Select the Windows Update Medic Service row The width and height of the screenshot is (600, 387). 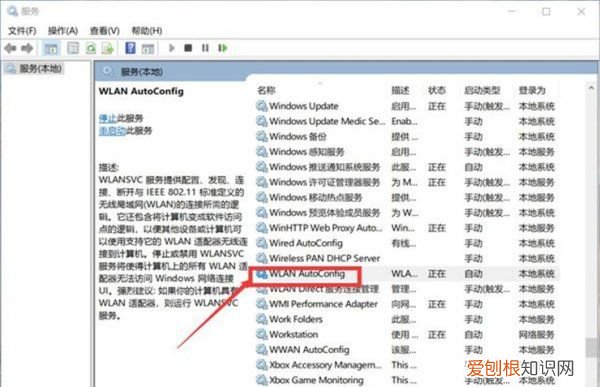click(406, 121)
